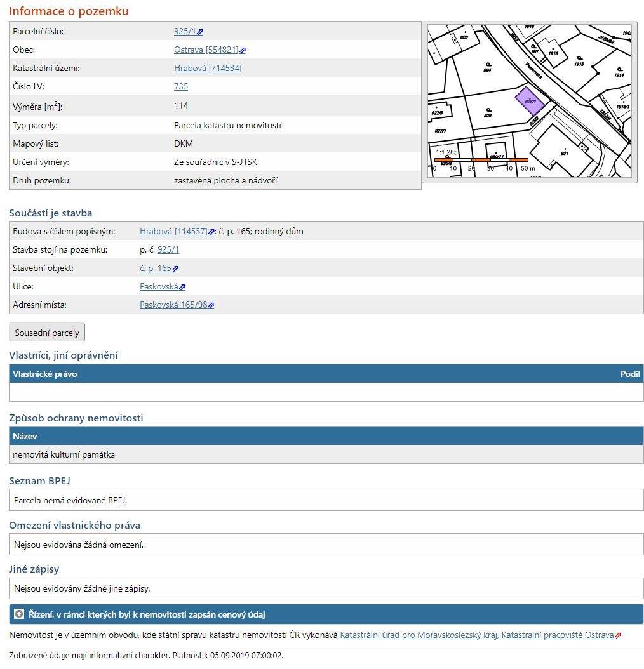This screenshot has height=669, width=644.
Task: Click text Parcela nemá evidované BPEJ.
Action: (x=70, y=500)
